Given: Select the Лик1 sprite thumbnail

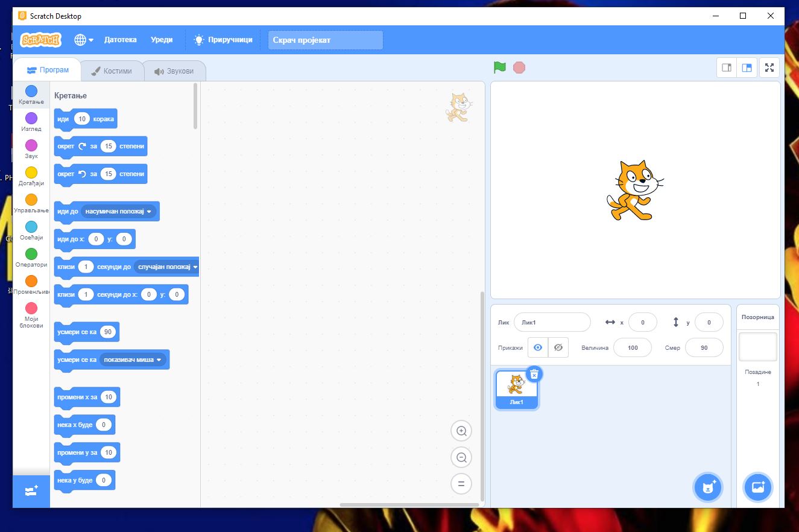Looking at the screenshot, I should [x=516, y=389].
